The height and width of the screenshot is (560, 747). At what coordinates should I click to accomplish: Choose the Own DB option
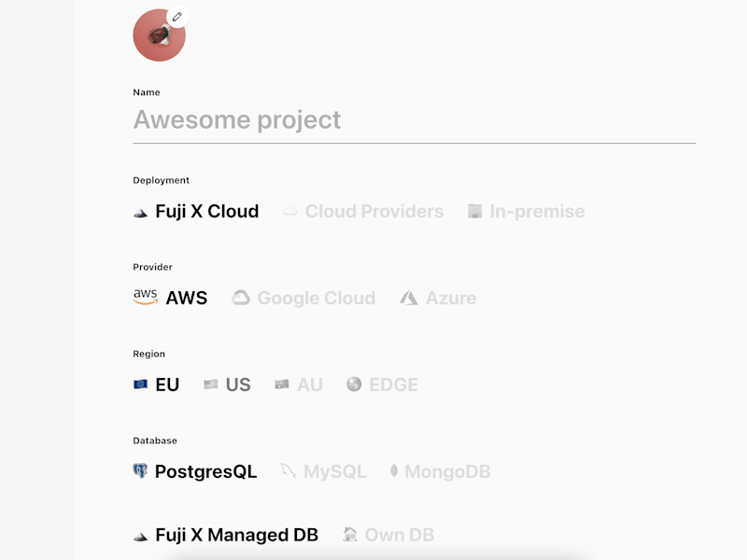pyautogui.click(x=388, y=535)
